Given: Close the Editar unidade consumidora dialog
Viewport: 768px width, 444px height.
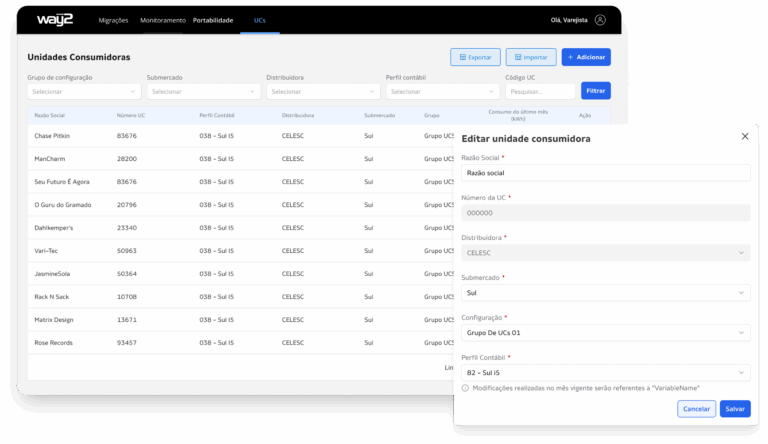Looking at the screenshot, I should 744,136.
